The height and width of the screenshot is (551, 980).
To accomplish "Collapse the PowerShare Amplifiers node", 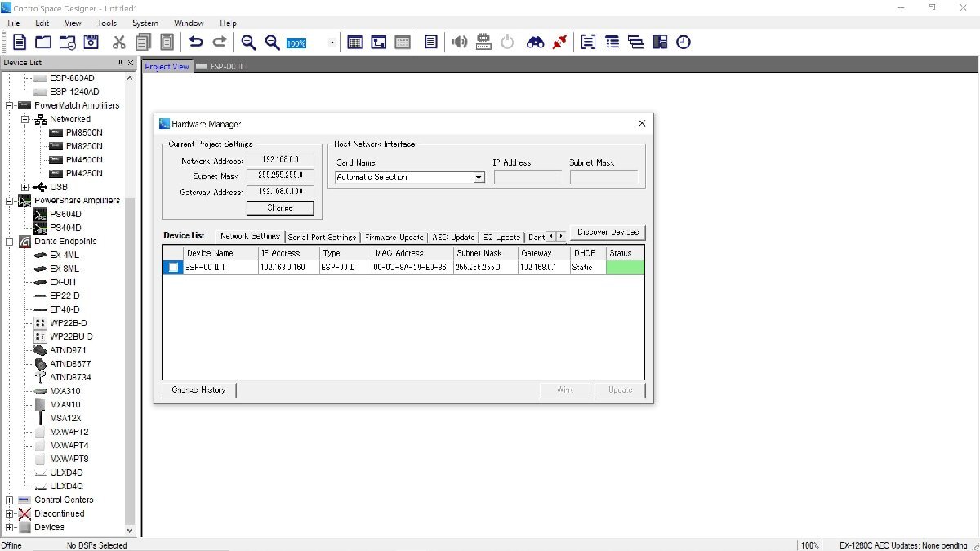I will tap(9, 201).
